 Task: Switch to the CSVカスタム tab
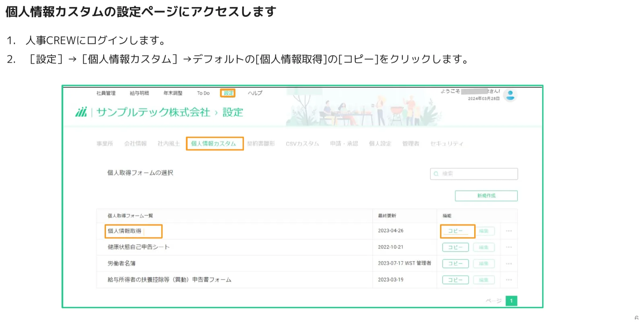(x=302, y=144)
